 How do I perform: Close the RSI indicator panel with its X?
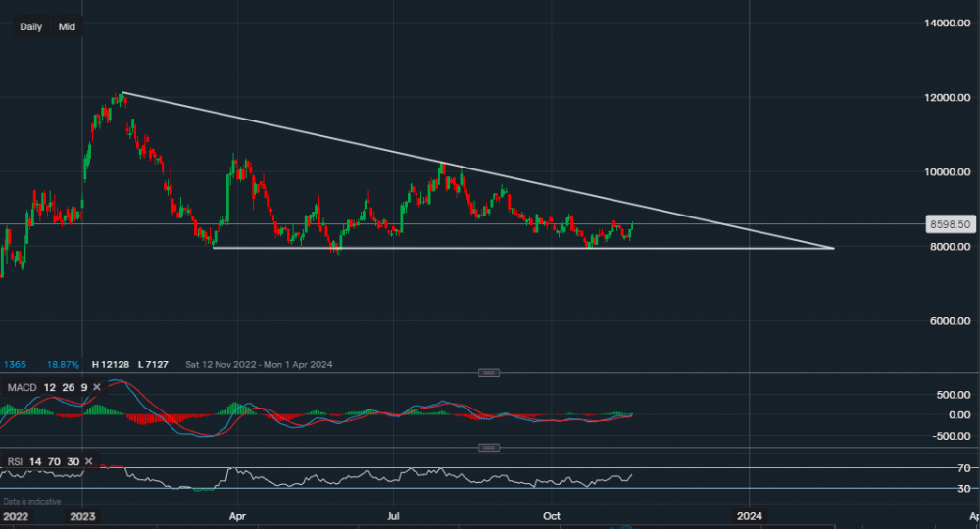pos(88,461)
